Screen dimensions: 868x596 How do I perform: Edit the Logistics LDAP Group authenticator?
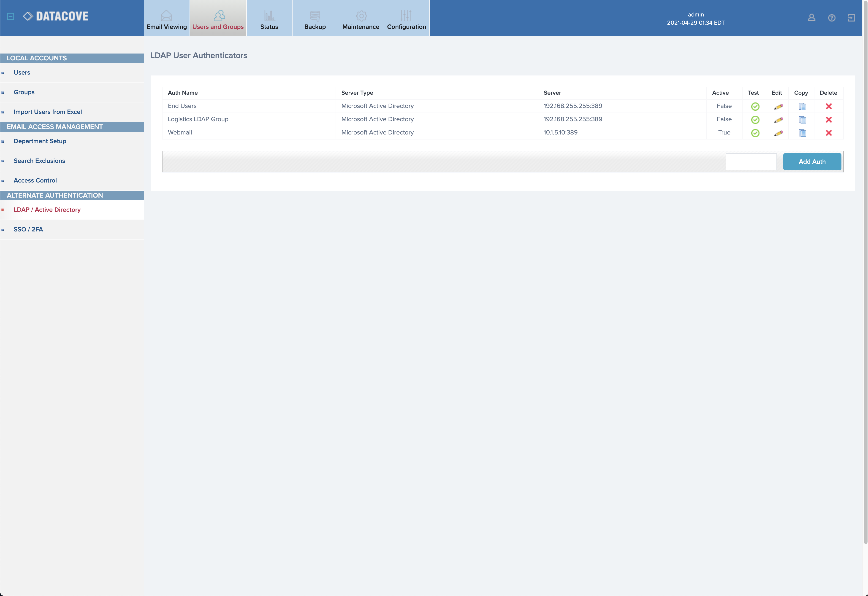coord(778,120)
